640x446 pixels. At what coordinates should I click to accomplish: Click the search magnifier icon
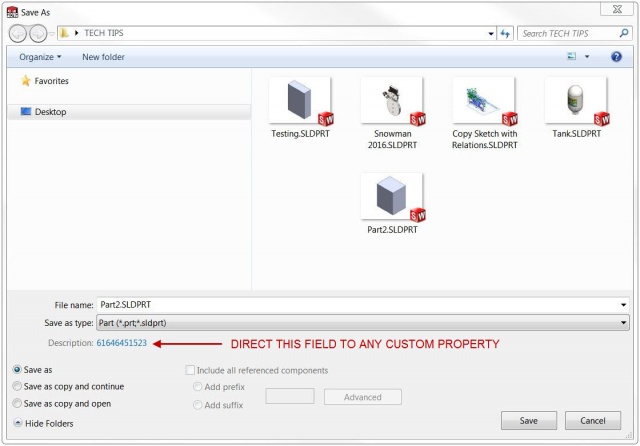click(624, 33)
